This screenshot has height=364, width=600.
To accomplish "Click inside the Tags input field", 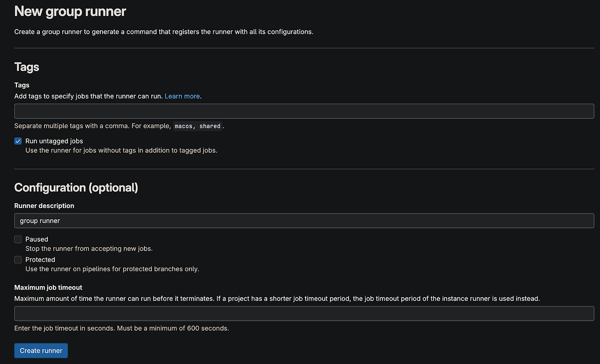I will pos(304,111).
